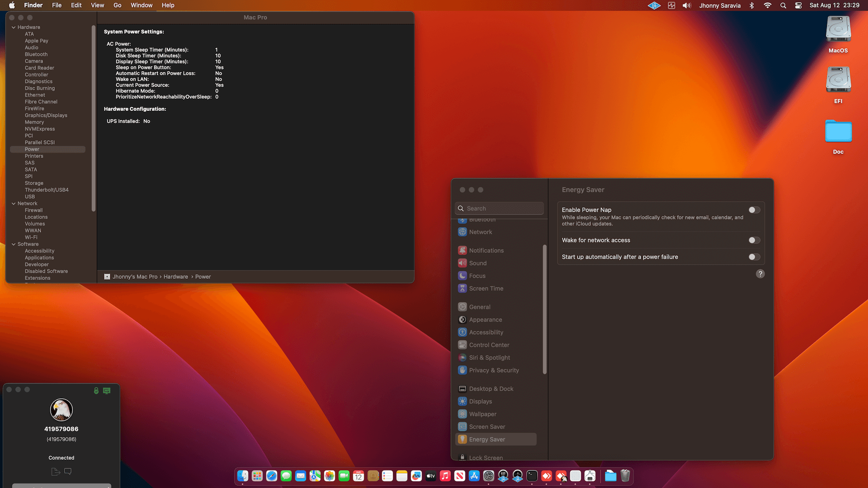Open the Window menu
Viewport: 868px width, 488px height.
pyautogui.click(x=142, y=5)
